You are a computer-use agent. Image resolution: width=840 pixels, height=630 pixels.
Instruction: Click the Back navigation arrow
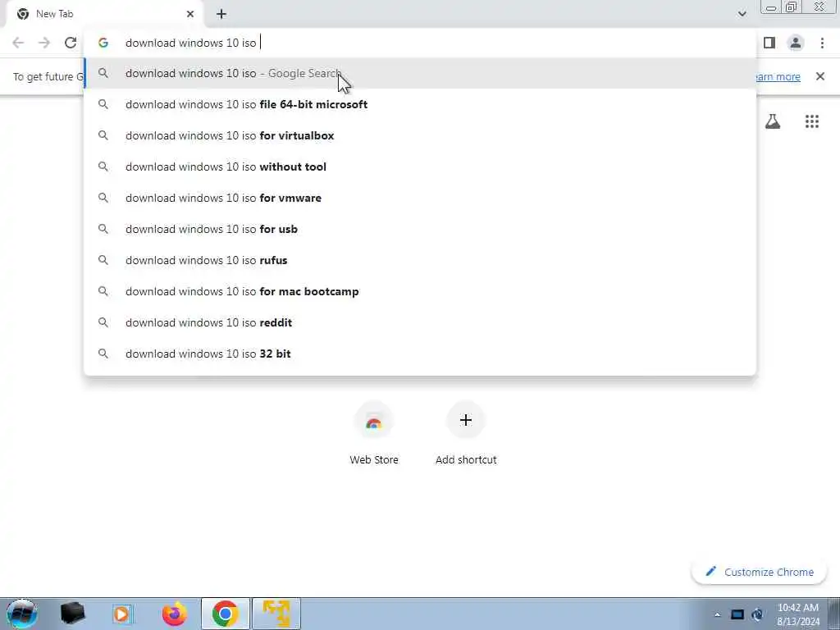coord(18,43)
